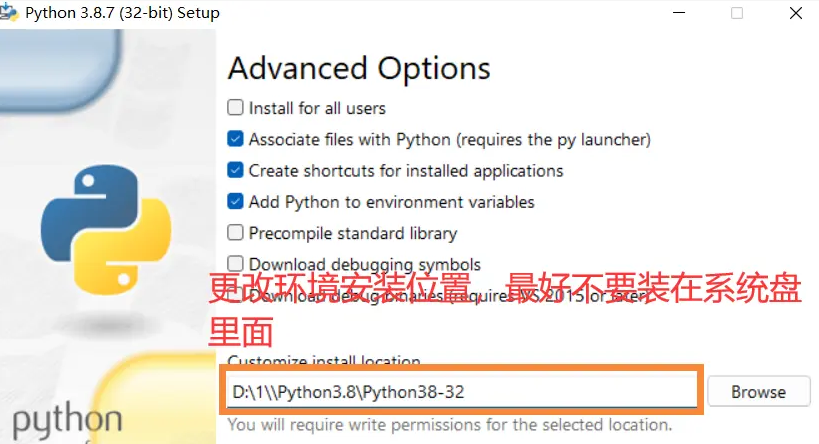
Task: Uncheck Create shortcuts for installed applications
Action: click(236, 170)
